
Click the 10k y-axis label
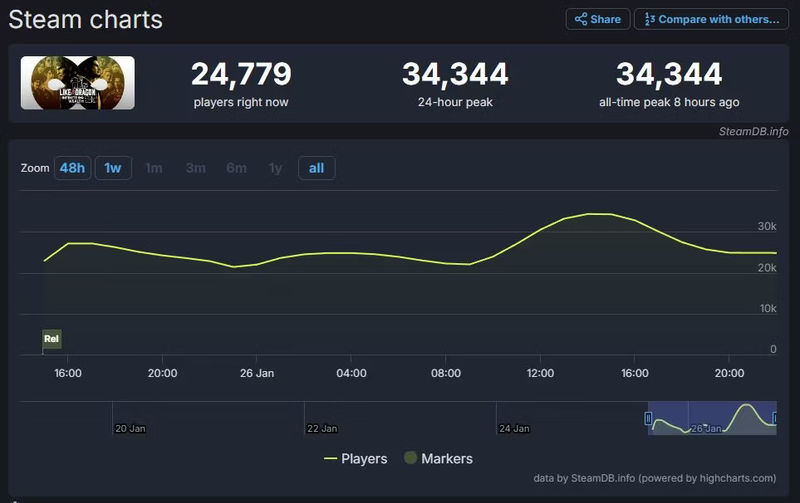768,308
